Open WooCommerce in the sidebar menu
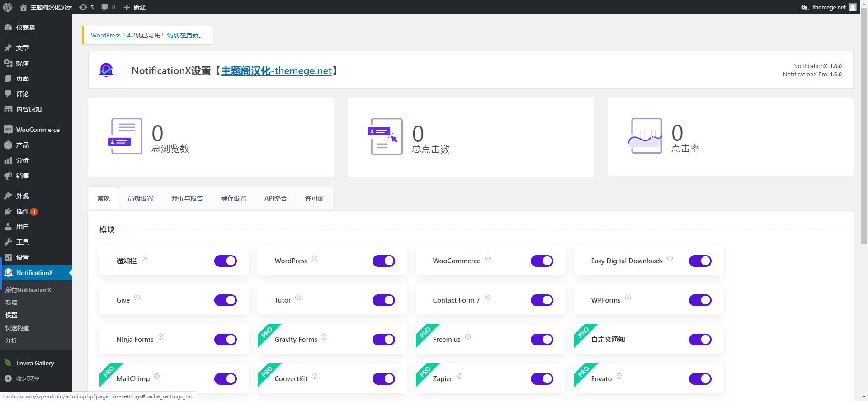Image resolution: width=868 pixels, height=401 pixels. (x=36, y=130)
